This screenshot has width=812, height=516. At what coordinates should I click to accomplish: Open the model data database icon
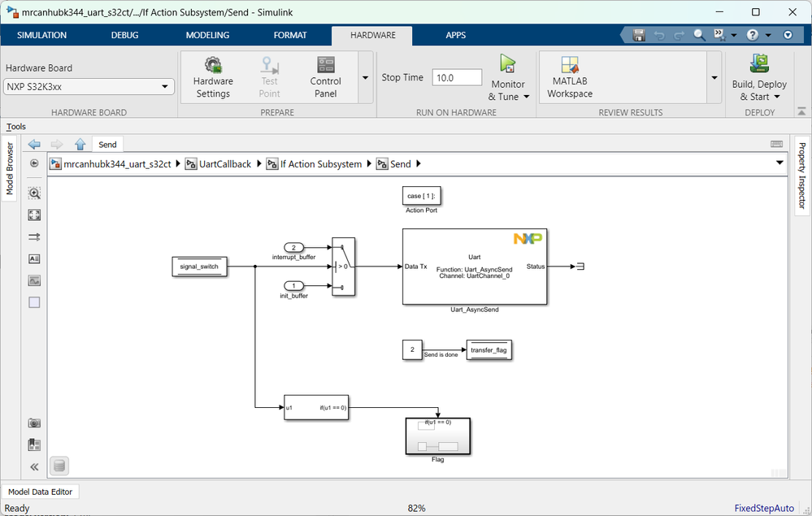tap(59, 466)
